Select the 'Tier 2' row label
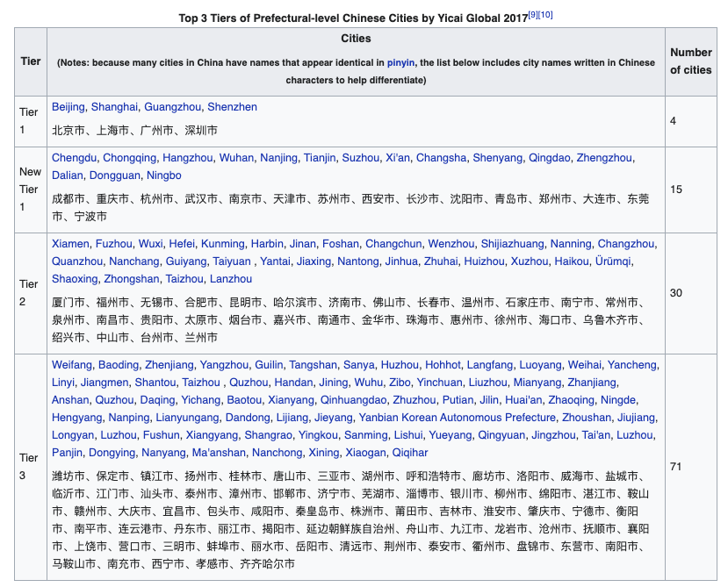 tap(29, 293)
